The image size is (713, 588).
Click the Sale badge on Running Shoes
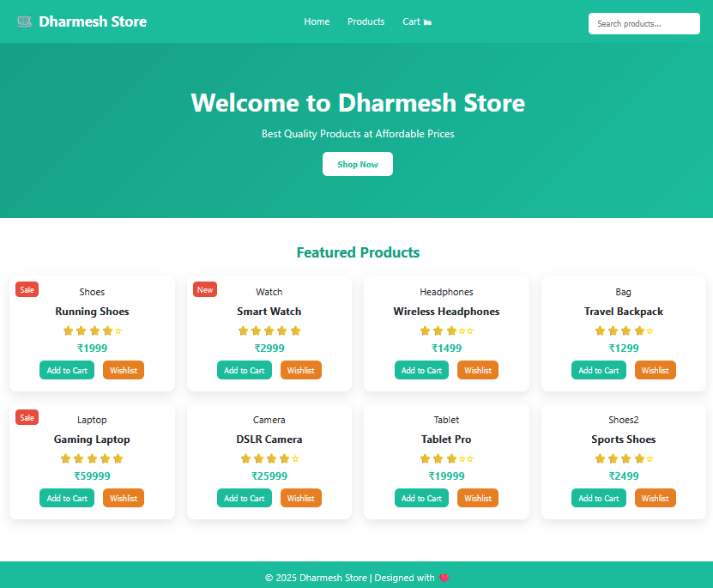27,289
